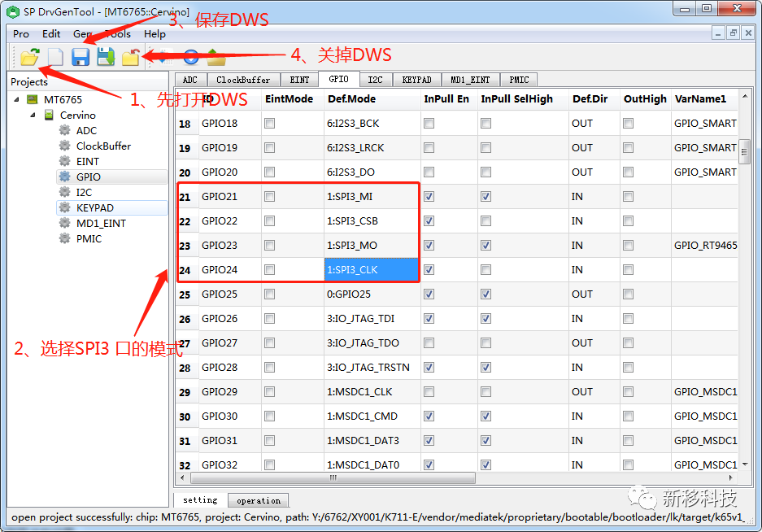Open Def.Mode dropdown showing 1:SPI3_MI
The width and height of the screenshot is (762, 532).
[x=372, y=197]
